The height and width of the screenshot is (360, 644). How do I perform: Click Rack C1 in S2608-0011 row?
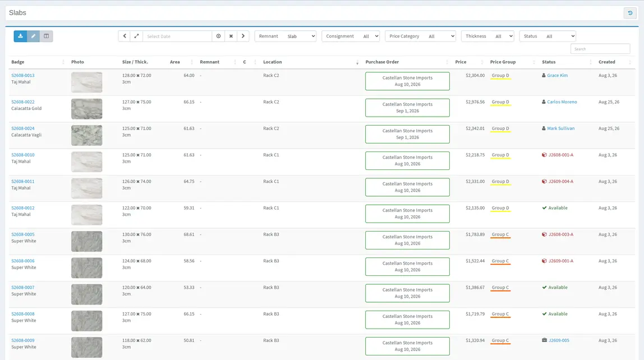271,182
